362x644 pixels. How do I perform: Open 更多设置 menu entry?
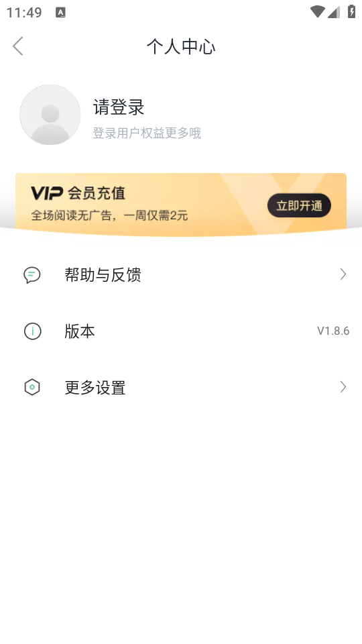[181, 387]
